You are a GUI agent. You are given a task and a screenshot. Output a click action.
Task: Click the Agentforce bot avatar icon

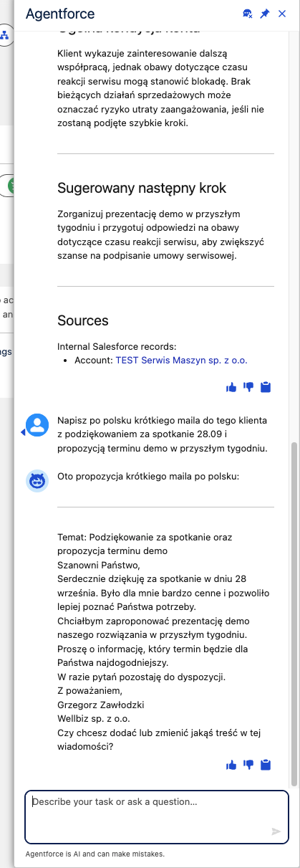pyautogui.click(x=37, y=481)
